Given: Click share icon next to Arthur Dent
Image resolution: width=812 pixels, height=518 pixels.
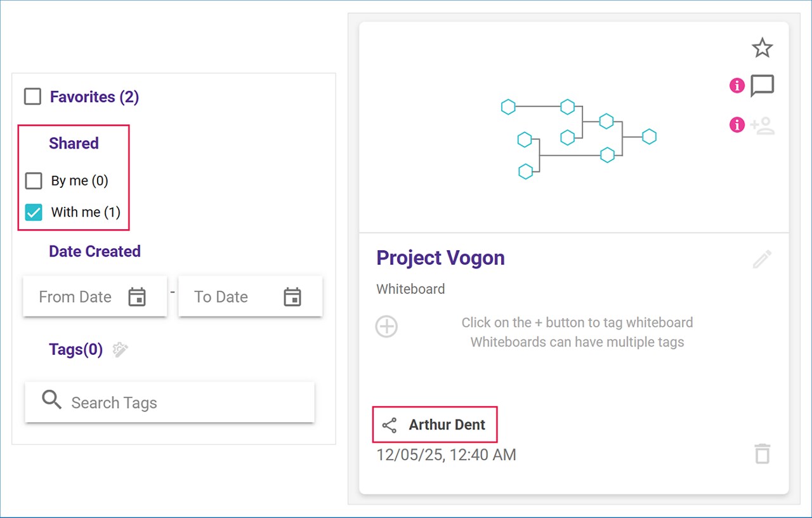Looking at the screenshot, I should tap(390, 425).
